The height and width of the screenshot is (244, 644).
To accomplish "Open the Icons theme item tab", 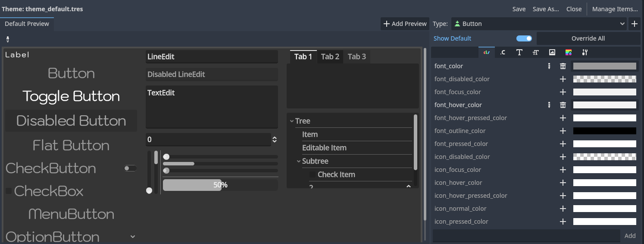I will coord(552,52).
